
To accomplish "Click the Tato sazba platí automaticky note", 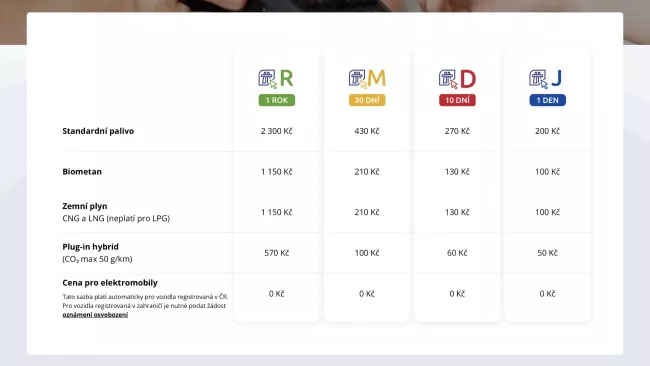I will (145, 301).
